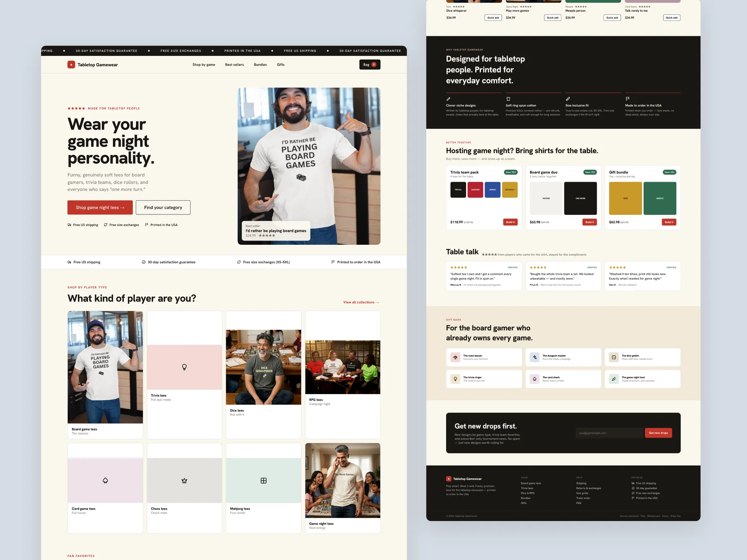This screenshot has height=560, width=747.
Task: Click Shop game night tees button
Action: (100, 207)
